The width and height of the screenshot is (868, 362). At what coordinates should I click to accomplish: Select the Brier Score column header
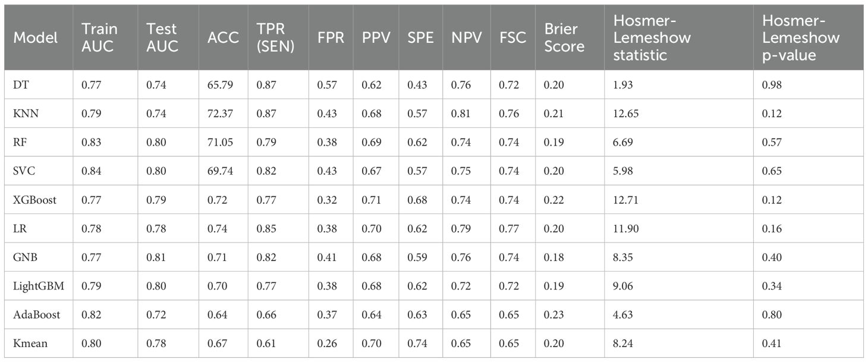[564, 37]
